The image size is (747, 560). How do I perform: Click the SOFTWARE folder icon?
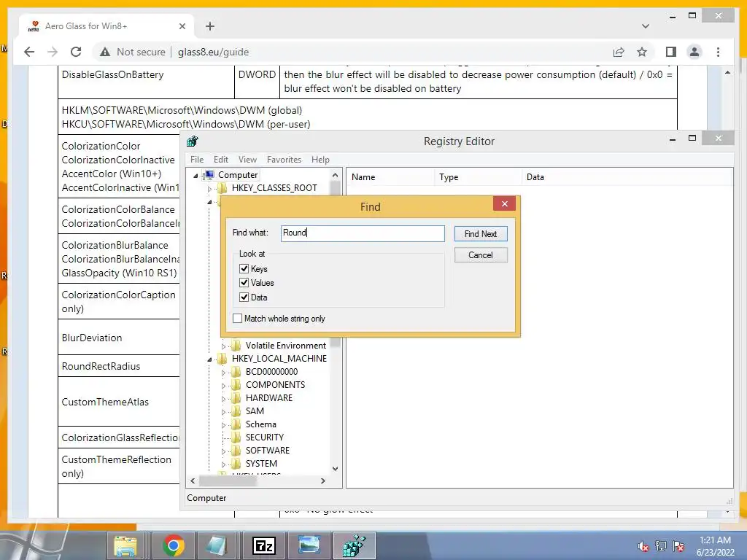(236, 451)
